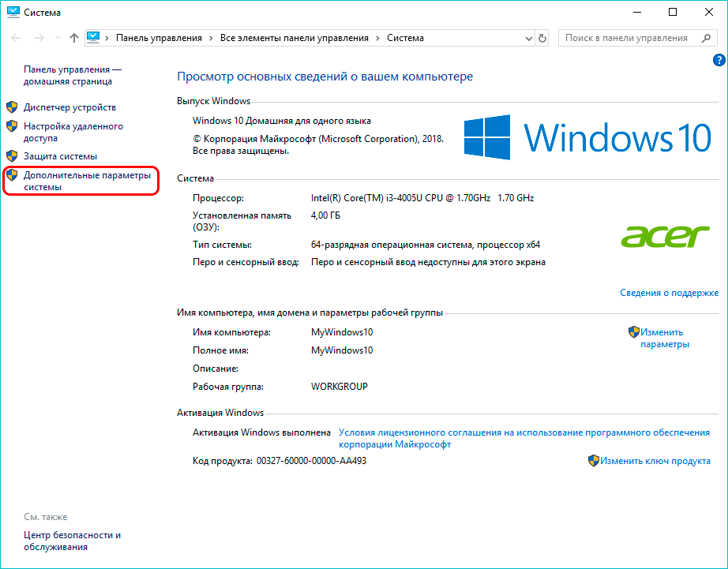Click the shield icon beside Настройка удаленного доступа
The width and height of the screenshot is (728, 569).
pos(12,126)
